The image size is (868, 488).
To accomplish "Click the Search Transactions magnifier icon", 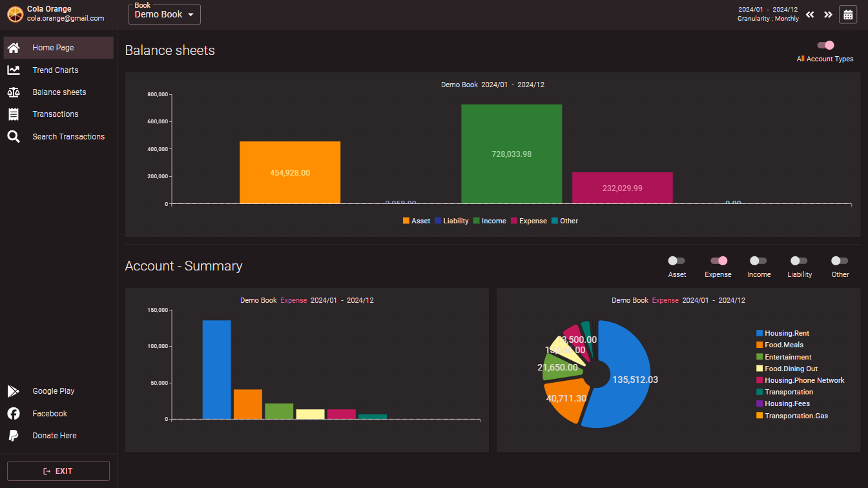I will coord(14,137).
